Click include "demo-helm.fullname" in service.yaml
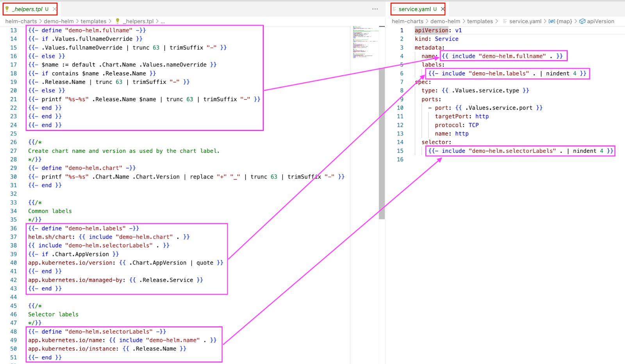This screenshot has width=625, height=364. coord(502,56)
